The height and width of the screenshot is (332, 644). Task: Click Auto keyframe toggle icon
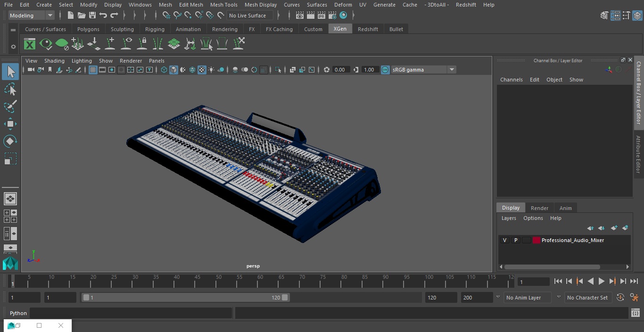click(620, 298)
